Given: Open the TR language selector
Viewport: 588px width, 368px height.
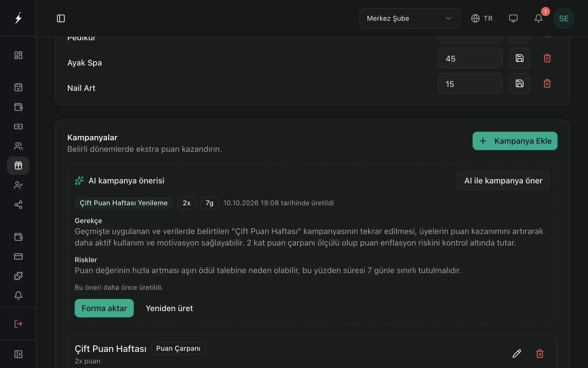Looking at the screenshot, I should coord(482,18).
